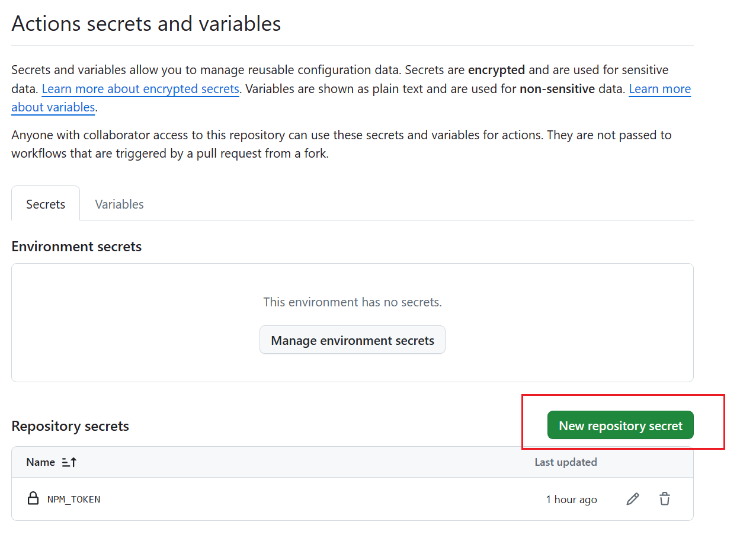Click the Environment secrets section heading

76,247
